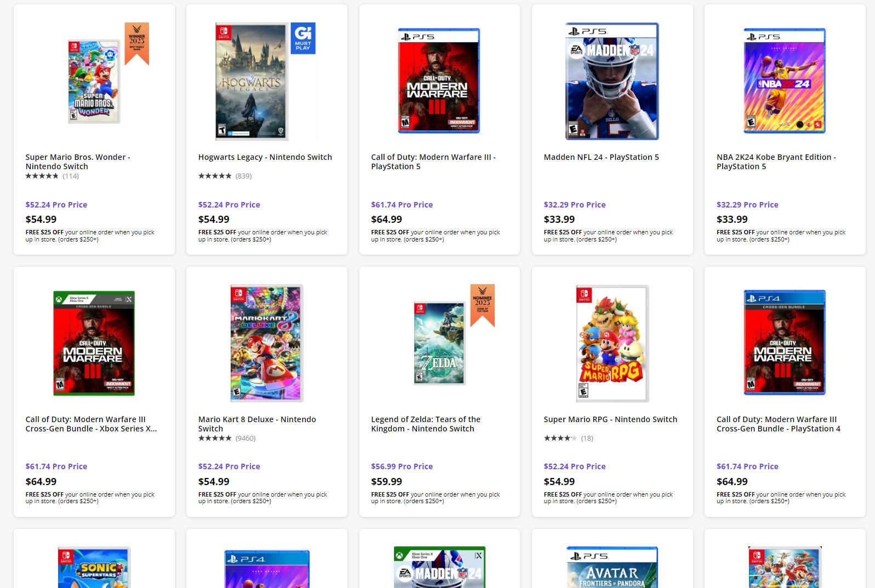Click the $59.99 price on Zelda
Viewport: 875px width, 588px height.
tap(386, 482)
